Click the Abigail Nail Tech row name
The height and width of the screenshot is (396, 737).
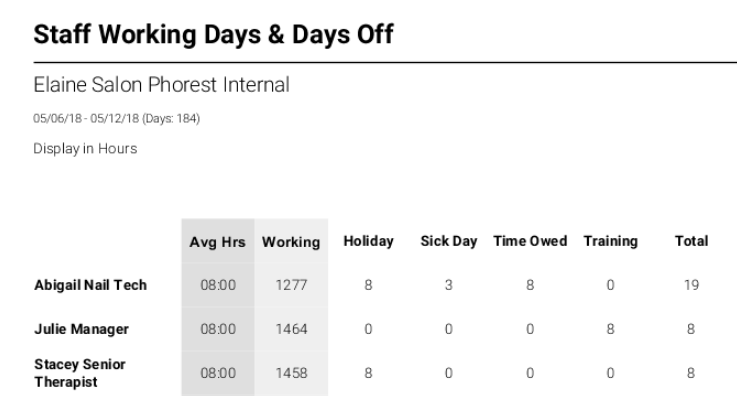[x=90, y=285]
